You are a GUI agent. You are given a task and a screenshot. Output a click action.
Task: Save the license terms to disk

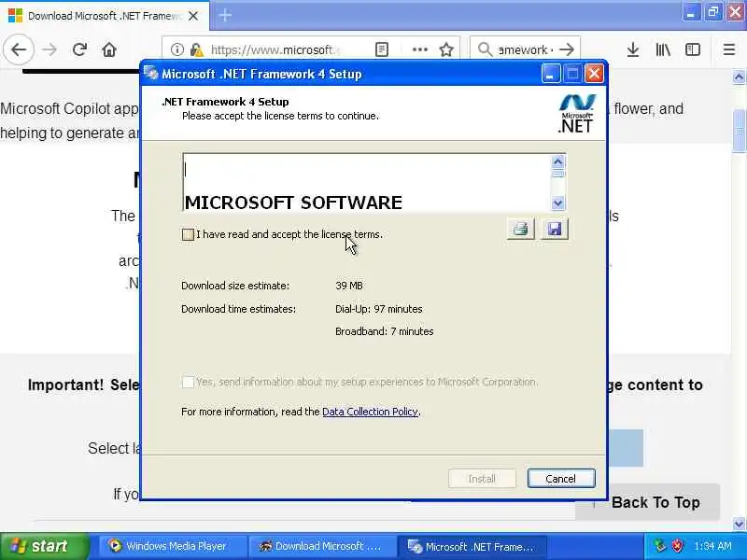[x=555, y=229]
